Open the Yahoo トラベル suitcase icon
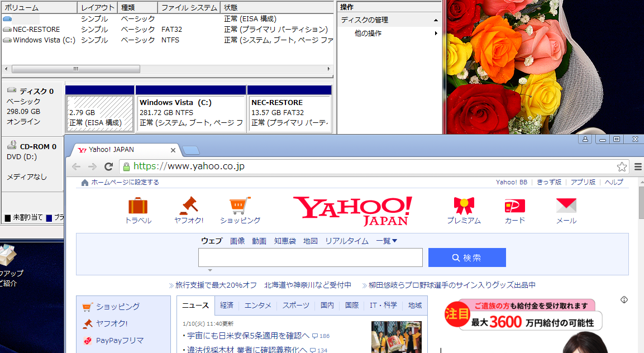The height and width of the screenshot is (353, 644). tap(138, 206)
